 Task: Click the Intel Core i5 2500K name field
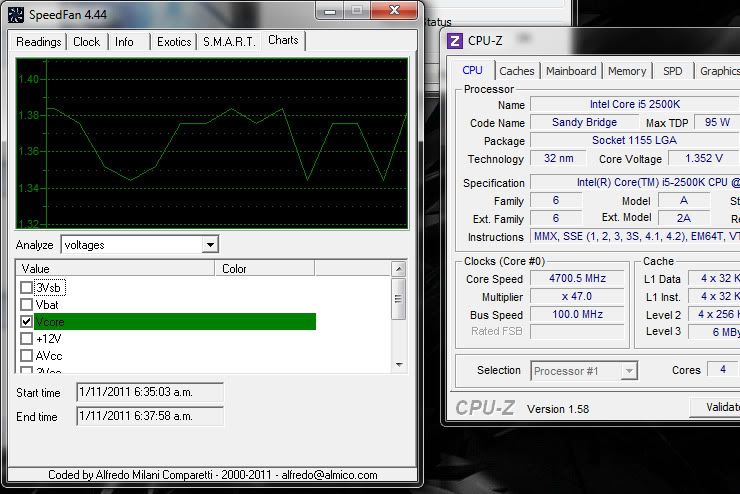(635, 104)
